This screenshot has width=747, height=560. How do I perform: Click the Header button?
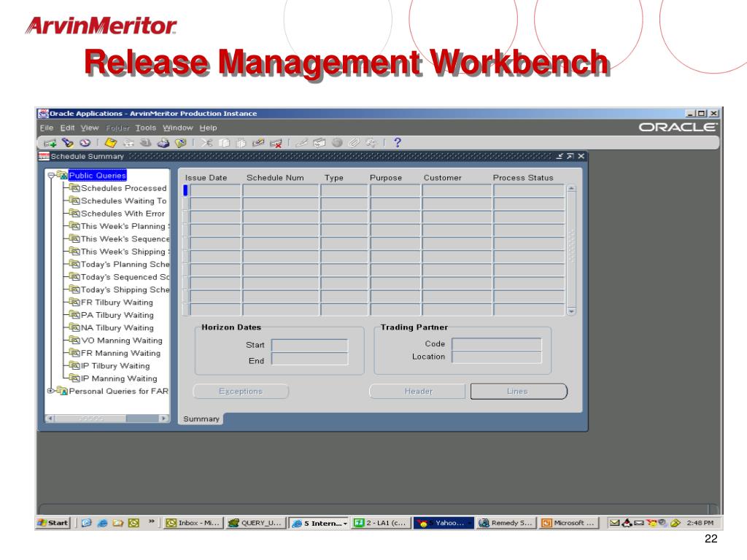pyautogui.click(x=418, y=391)
